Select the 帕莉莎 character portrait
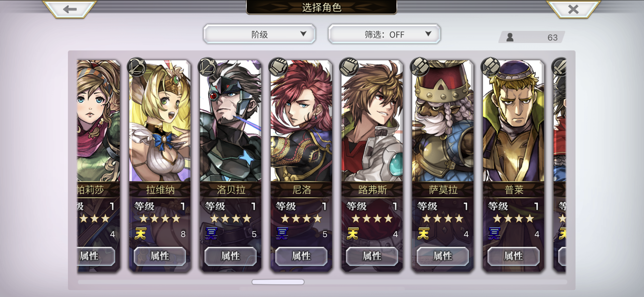This screenshot has width=644, height=297. 98,121
